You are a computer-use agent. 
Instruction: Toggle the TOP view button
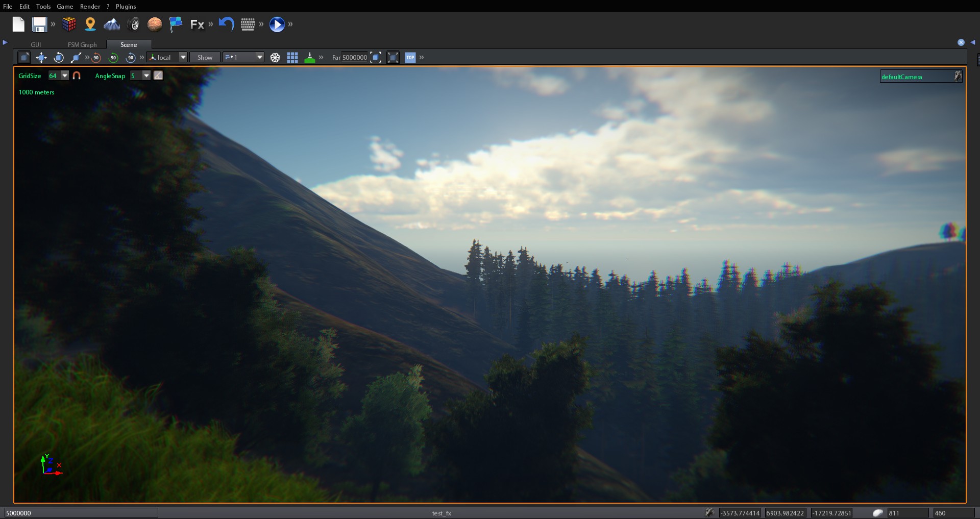click(410, 57)
